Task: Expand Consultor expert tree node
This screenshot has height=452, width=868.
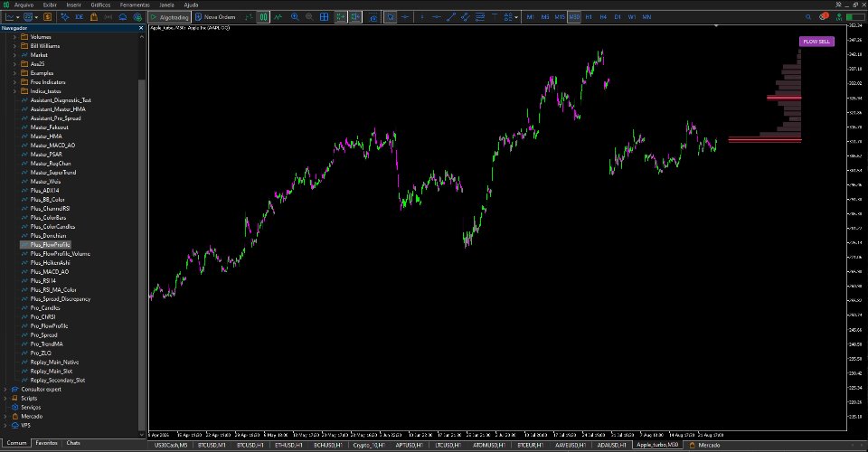Action: click(x=5, y=390)
